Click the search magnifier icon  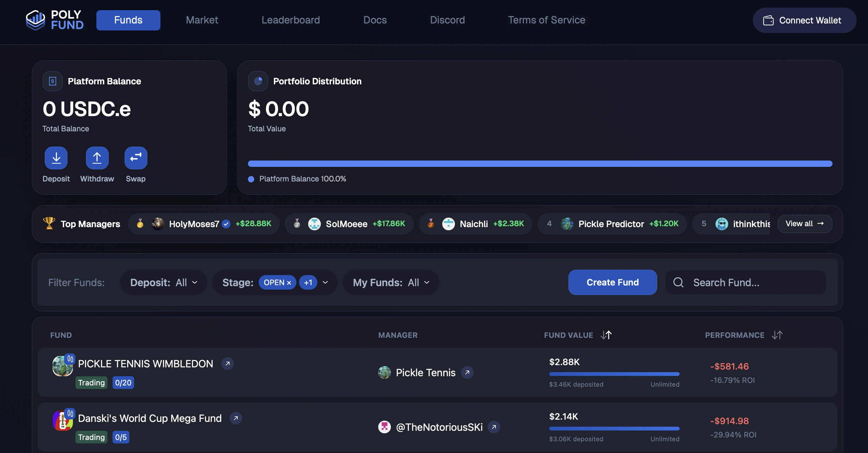pyautogui.click(x=678, y=282)
